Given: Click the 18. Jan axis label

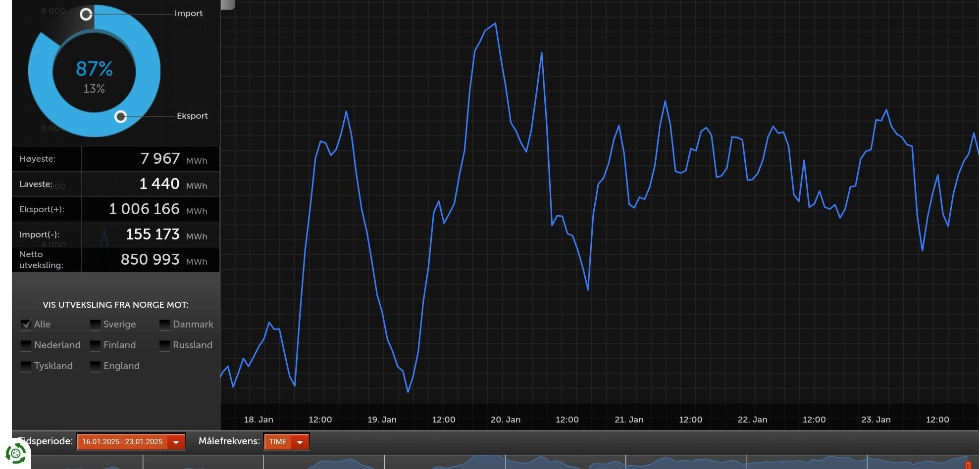Looking at the screenshot, I should [258, 420].
